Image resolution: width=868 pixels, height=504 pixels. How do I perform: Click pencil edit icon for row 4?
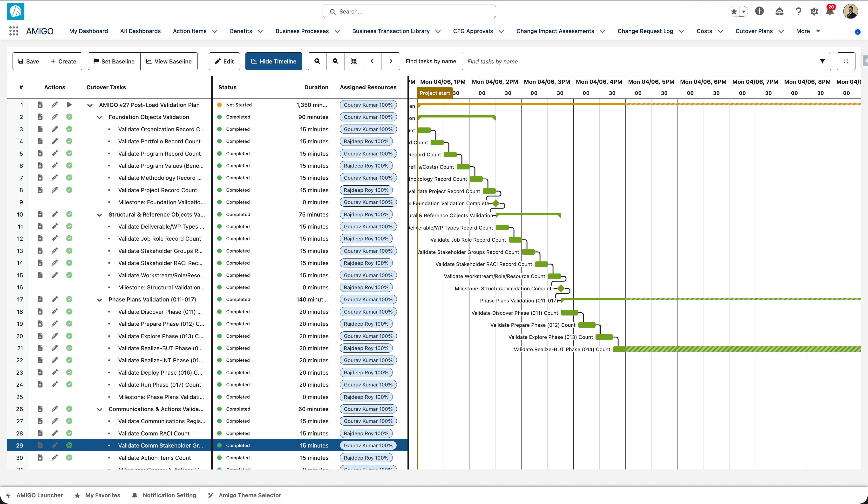coord(54,141)
